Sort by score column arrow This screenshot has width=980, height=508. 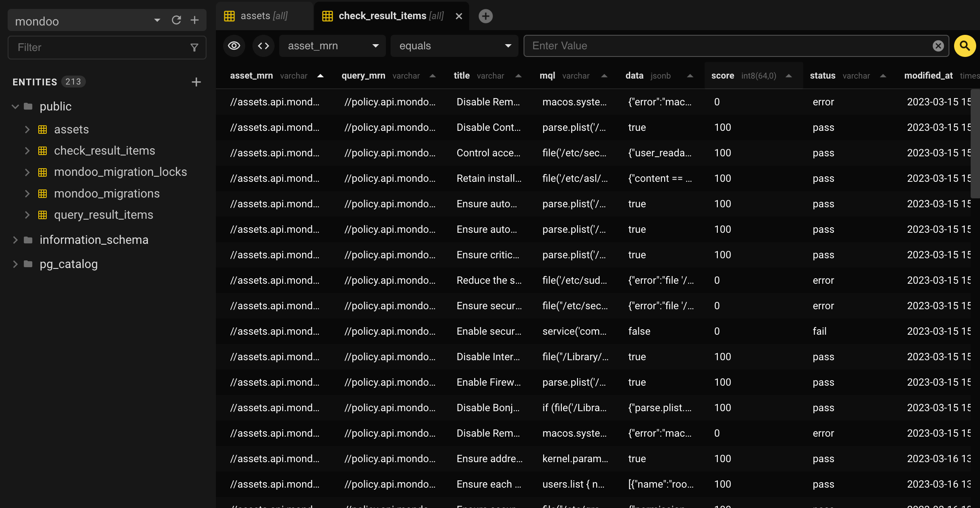[x=789, y=76]
